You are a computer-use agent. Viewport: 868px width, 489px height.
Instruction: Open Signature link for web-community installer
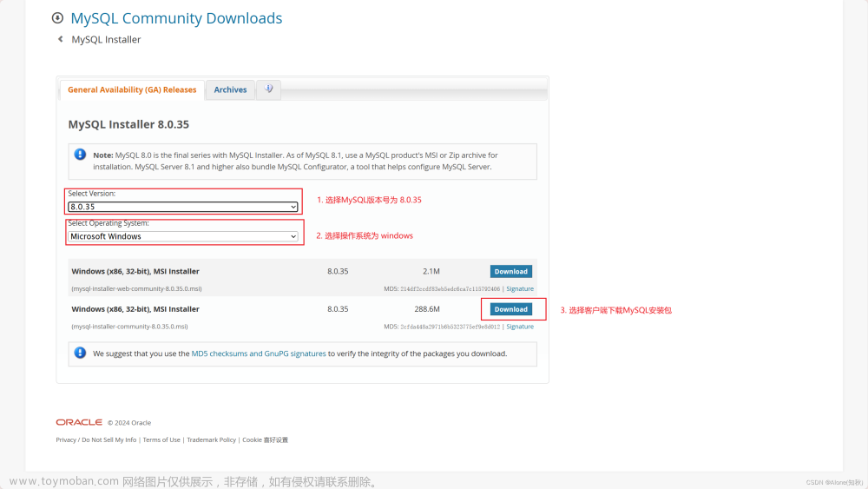pos(520,289)
